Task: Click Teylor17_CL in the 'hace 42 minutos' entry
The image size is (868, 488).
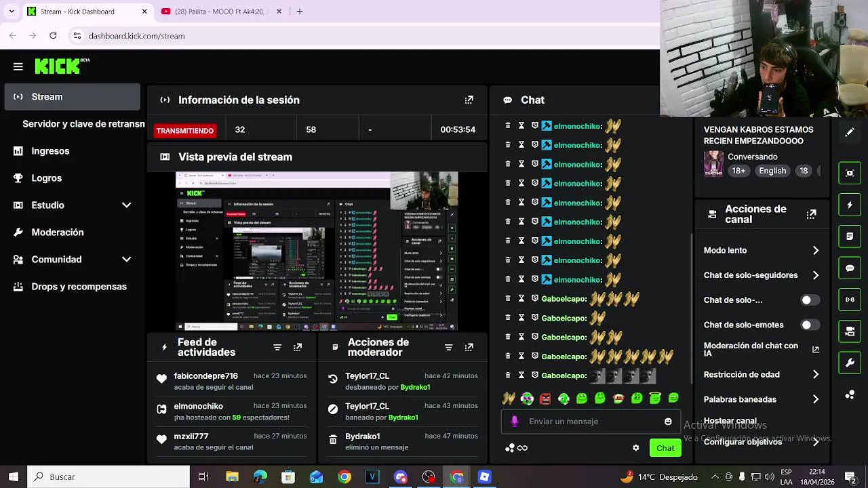Action: point(367,376)
